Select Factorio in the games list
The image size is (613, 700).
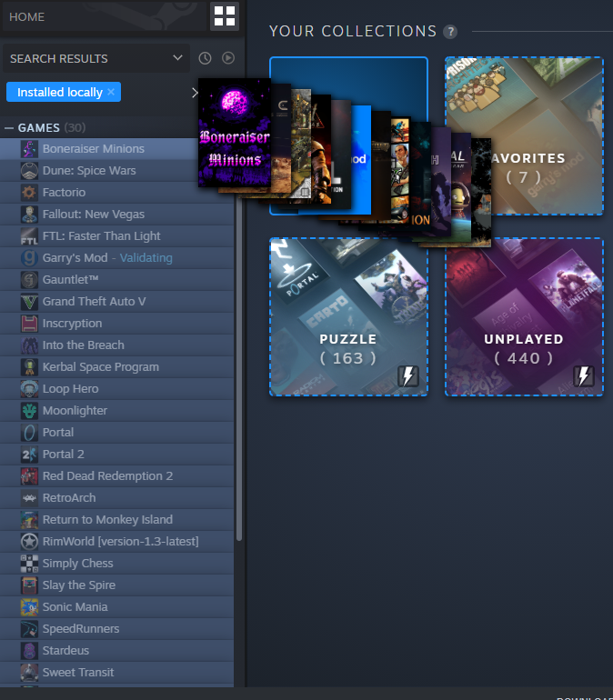tap(64, 193)
